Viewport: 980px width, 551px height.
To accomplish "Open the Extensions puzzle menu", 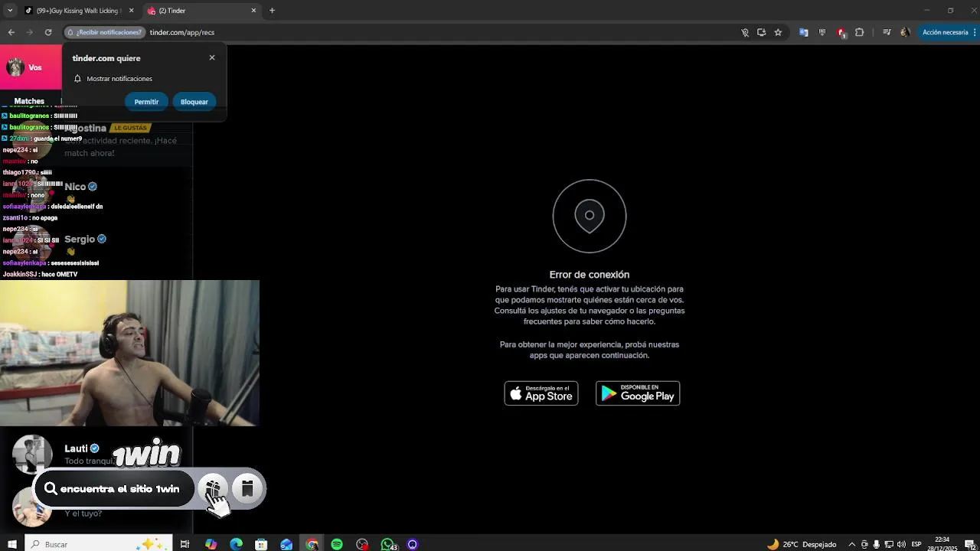I will [x=859, y=32].
